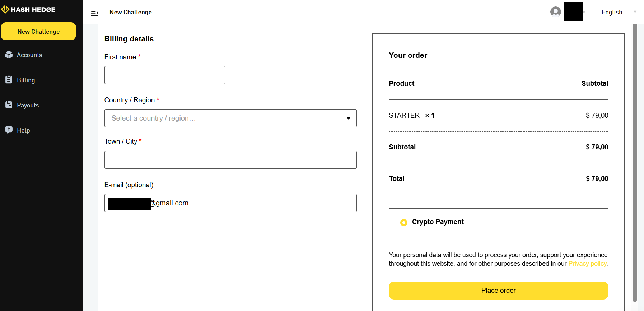Open the Privacy policy link

587,264
